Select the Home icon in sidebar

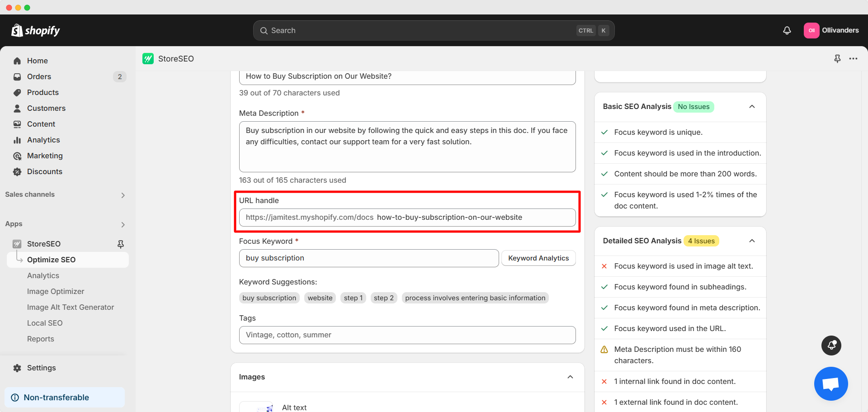click(x=17, y=61)
